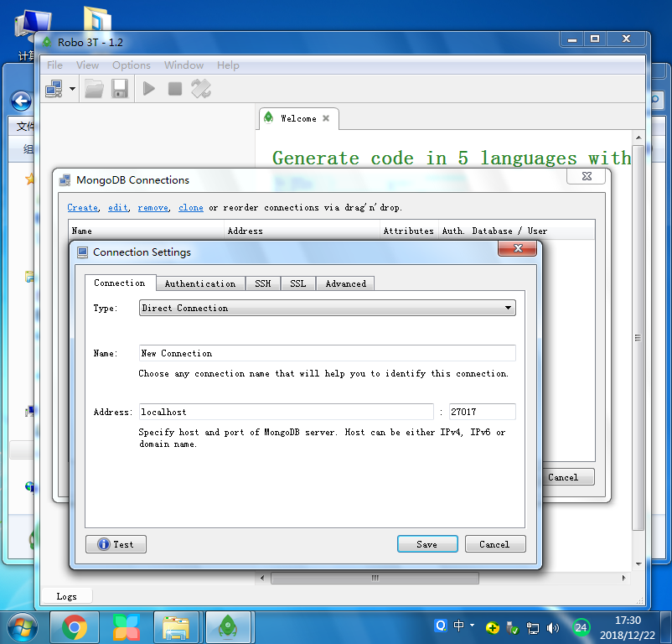Click the vertical scrollbar down arrow

pos(638,564)
